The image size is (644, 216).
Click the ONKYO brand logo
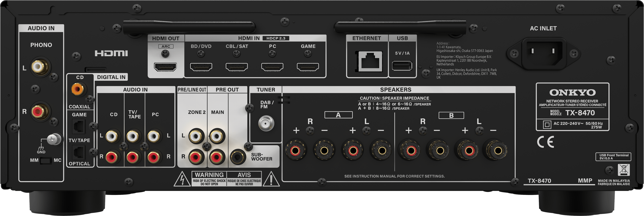[x=572, y=93]
